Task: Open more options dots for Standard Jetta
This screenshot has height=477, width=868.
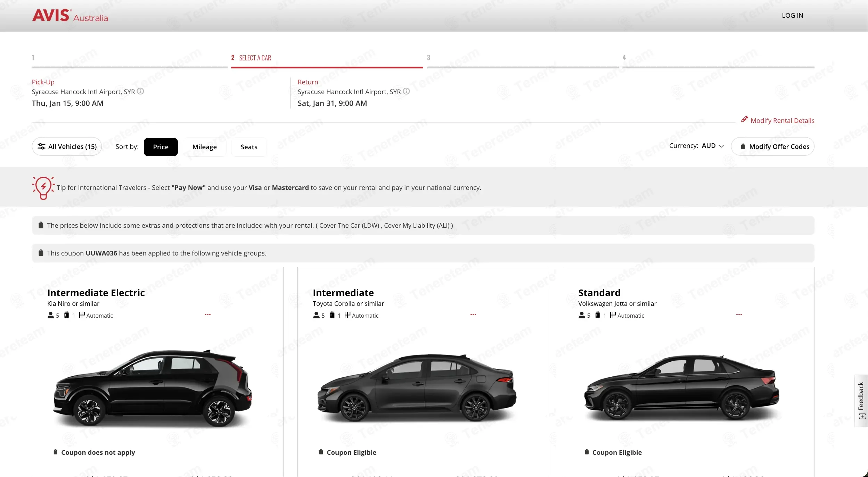Action: click(x=739, y=315)
